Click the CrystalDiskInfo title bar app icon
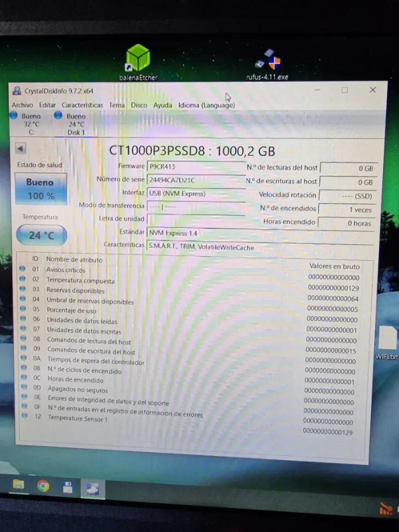399x532 pixels. 16,91
